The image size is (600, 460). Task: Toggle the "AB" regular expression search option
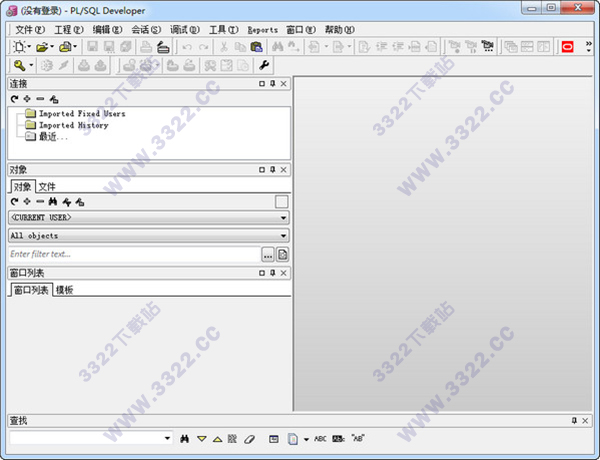[358, 438]
